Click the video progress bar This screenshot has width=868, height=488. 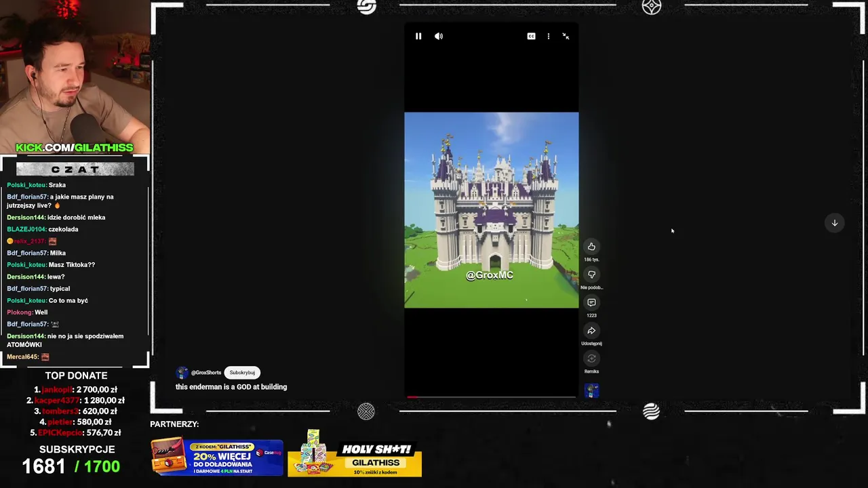tap(492, 396)
